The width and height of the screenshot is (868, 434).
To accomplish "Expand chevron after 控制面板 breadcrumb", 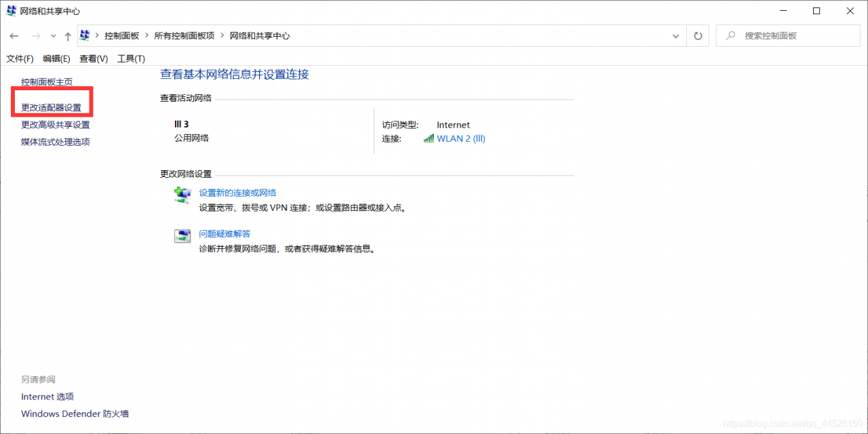I will 146,36.
